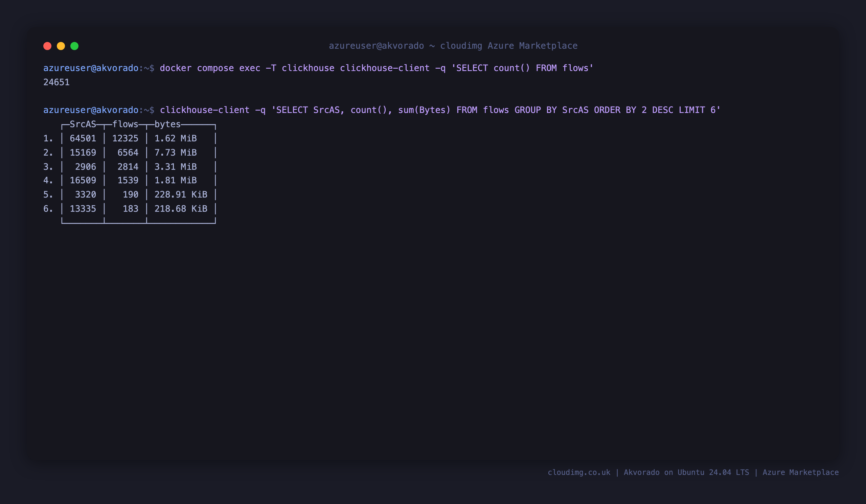Select the bytes value 3.31 MiB
The width and height of the screenshot is (866, 504).
(176, 167)
